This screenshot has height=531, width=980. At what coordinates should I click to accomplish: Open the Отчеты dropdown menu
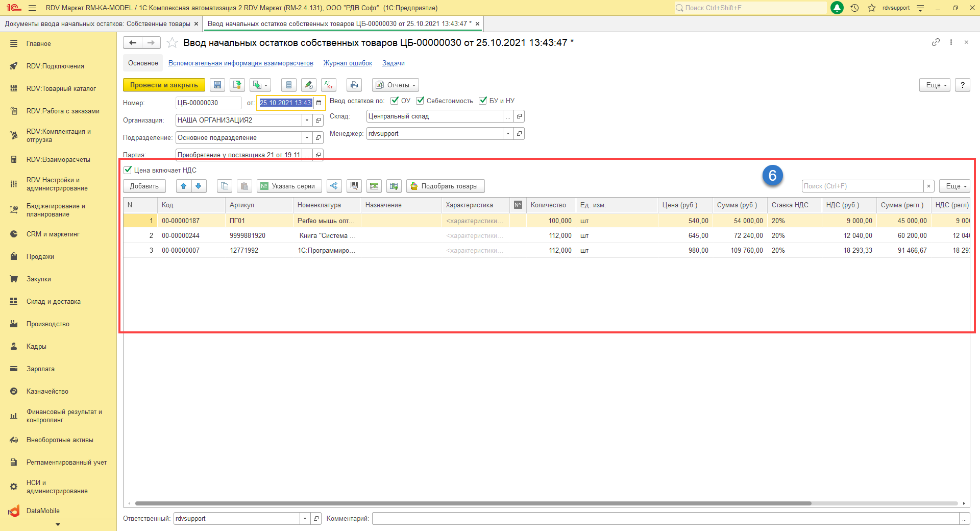coord(396,85)
